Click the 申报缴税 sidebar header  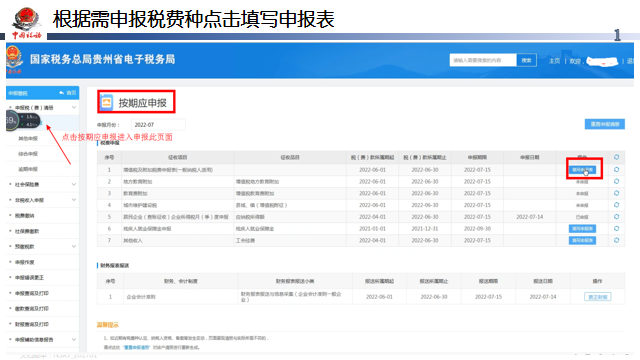(x=18, y=93)
